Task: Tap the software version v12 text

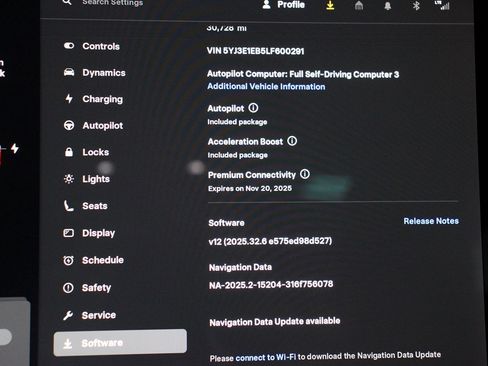Action: 270,241
